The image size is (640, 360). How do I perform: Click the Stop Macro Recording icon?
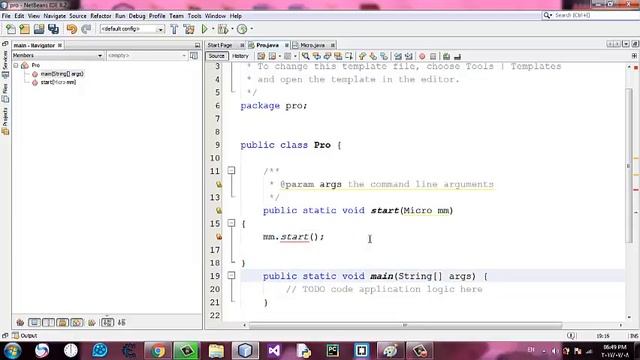[x=433, y=56]
